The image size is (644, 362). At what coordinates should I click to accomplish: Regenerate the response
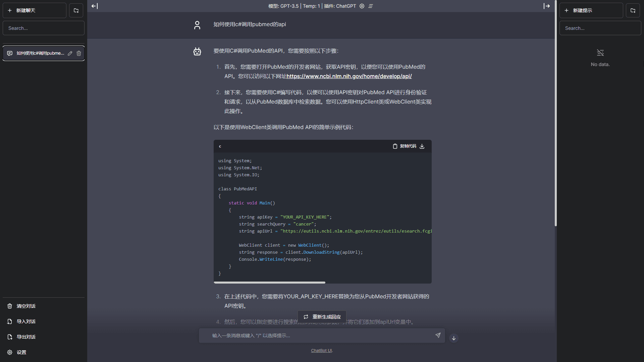(321, 317)
